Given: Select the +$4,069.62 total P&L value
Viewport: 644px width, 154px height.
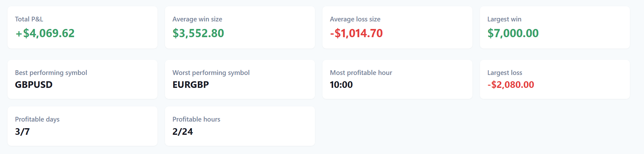Looking at the screenshot, I should click(x=45, y=33).
